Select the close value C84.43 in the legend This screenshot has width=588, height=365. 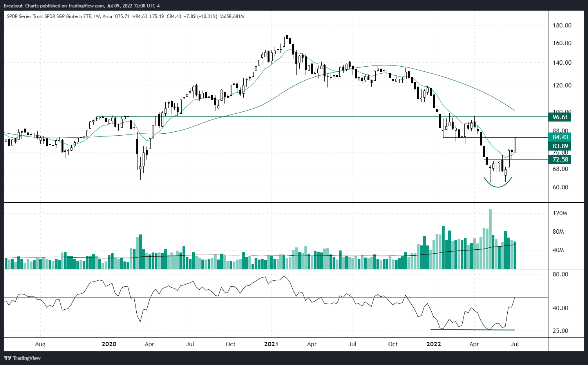click(174, 16)
